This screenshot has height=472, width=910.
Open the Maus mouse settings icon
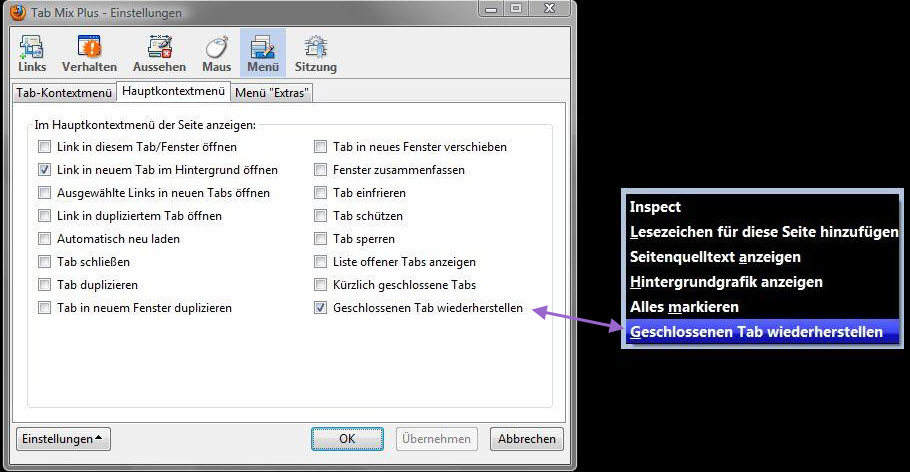tap(216, 53)
